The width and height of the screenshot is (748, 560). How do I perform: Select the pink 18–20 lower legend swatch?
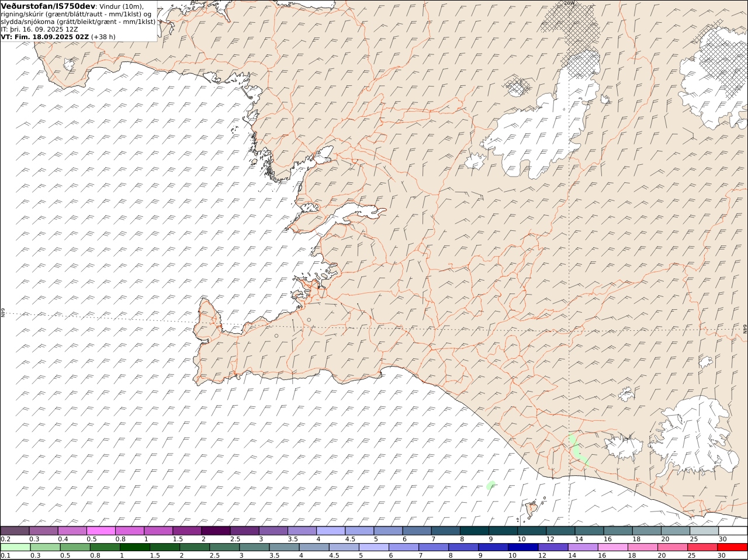(x=643, y=547)
